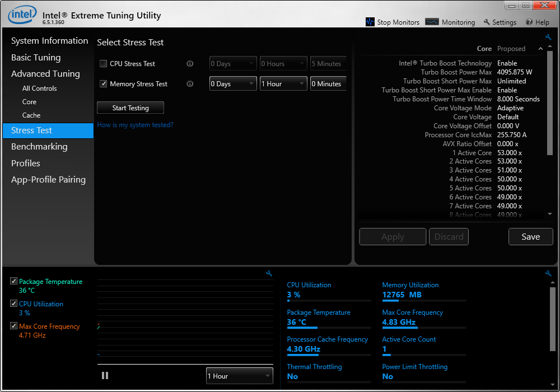Click the Stop Monitors waveform icon

coord(370,22)
